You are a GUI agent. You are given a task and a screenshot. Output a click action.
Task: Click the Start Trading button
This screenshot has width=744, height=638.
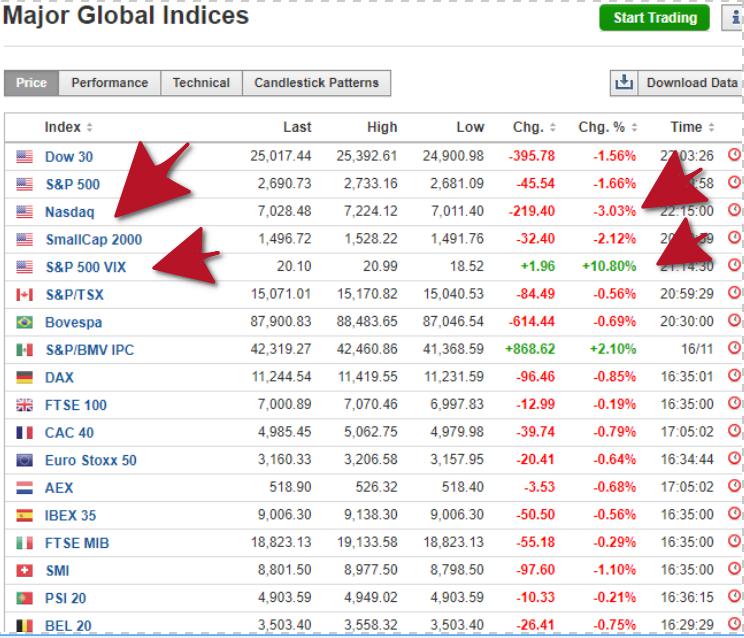pos(654,18)
